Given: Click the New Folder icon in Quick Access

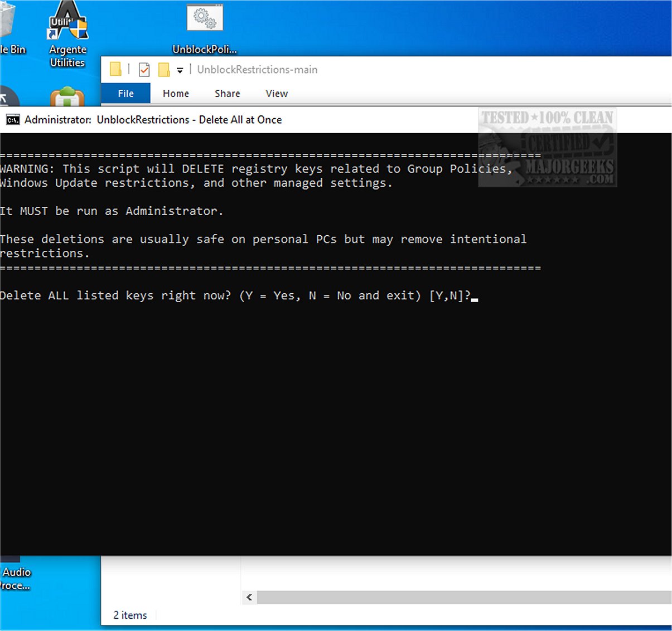Looking at the screenshot, I should coord(164,70).
